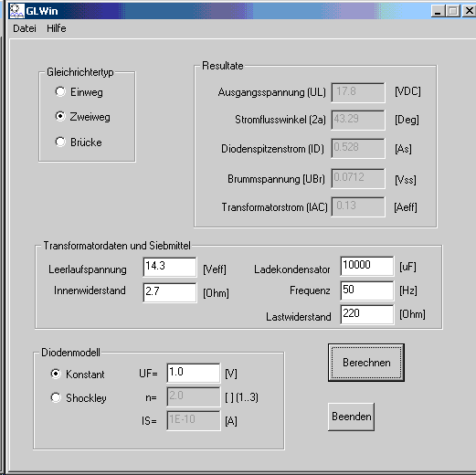The image size is (476, 475).
Task: Click the Brummspannung (UBr) result field
Action: [358, 178]
